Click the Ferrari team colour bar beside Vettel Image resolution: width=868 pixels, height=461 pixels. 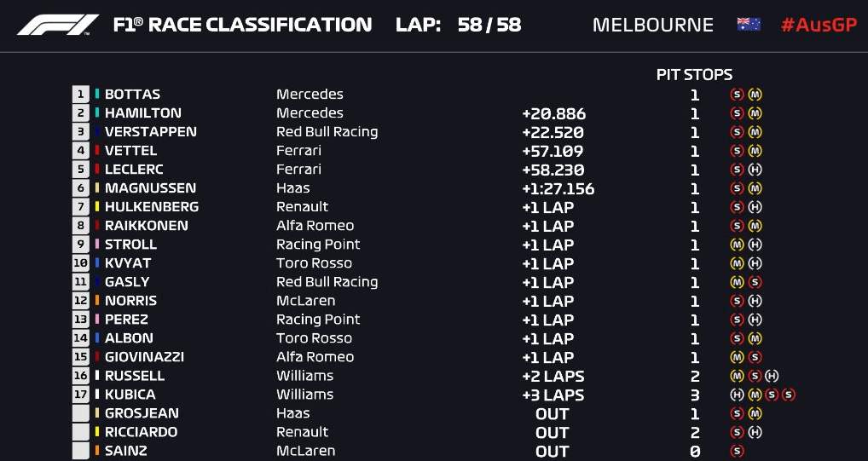(97, 151)
